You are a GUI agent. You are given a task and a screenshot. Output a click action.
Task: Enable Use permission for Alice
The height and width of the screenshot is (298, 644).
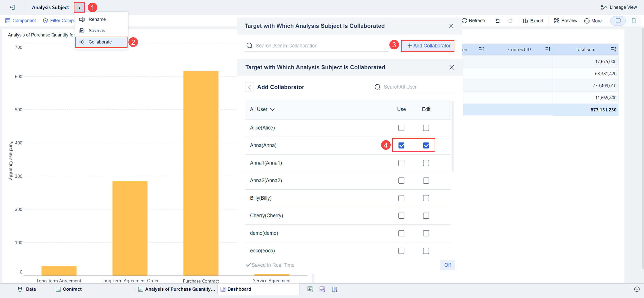coord(401,128)
